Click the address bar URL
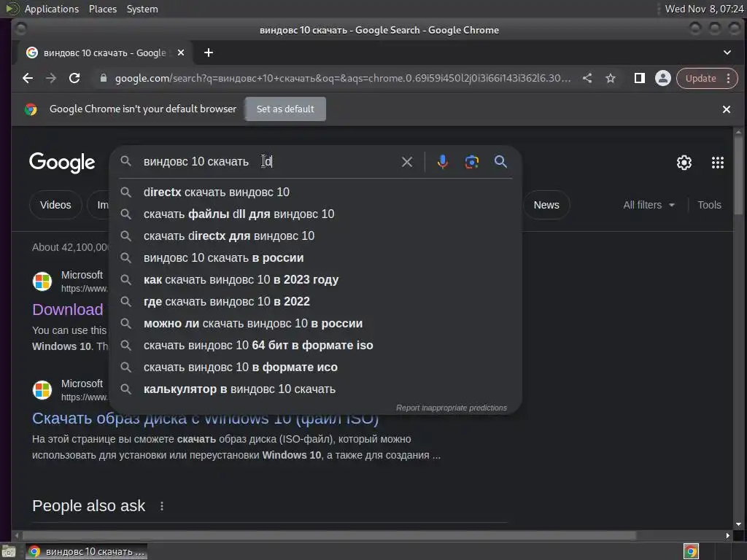 click(343, 78)
